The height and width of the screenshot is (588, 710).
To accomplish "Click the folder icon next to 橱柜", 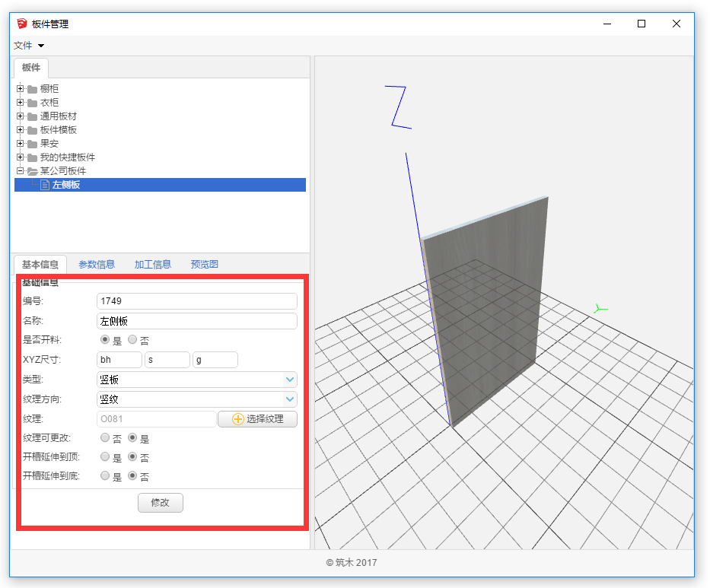I will tap(32, 89).
